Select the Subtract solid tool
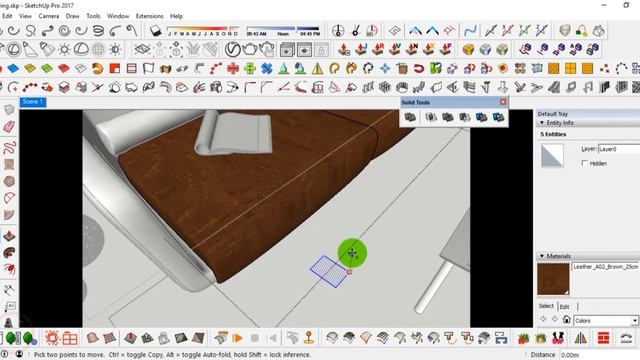640x360 pixels. point(464,118)
